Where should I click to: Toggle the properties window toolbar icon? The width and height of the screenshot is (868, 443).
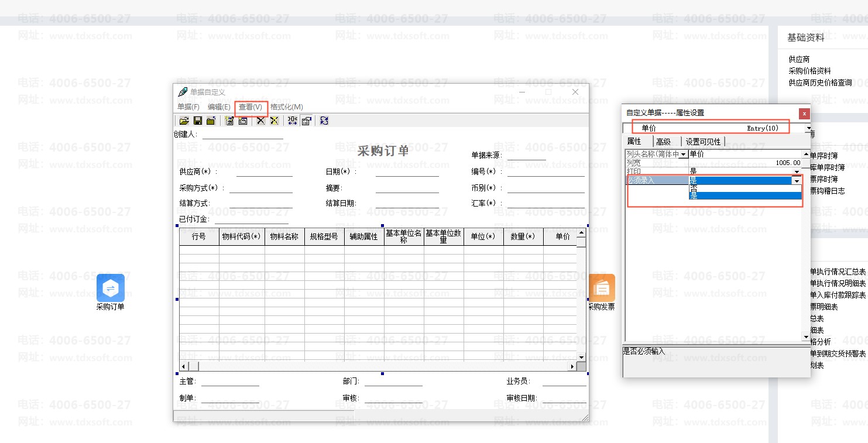[306, 121]
